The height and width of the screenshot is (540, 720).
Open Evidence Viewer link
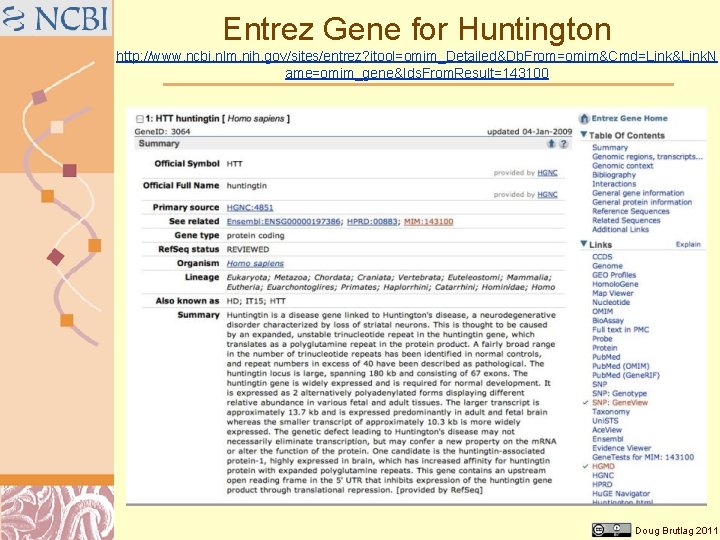point(621,448)
